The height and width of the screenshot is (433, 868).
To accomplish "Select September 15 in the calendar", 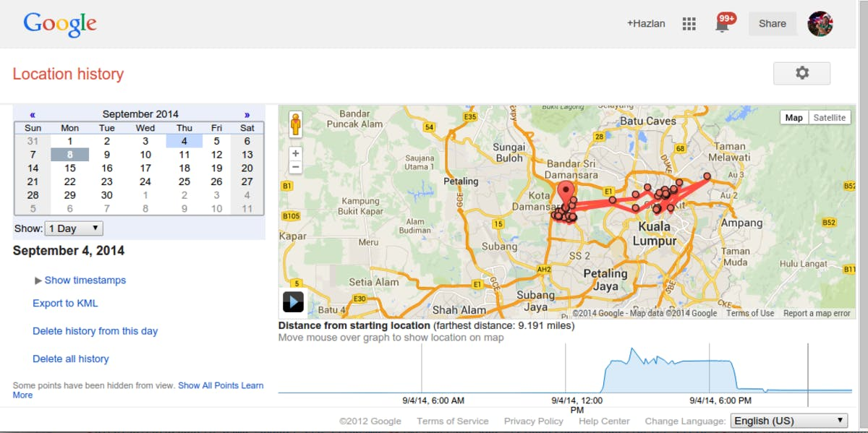I will [69, 168].
